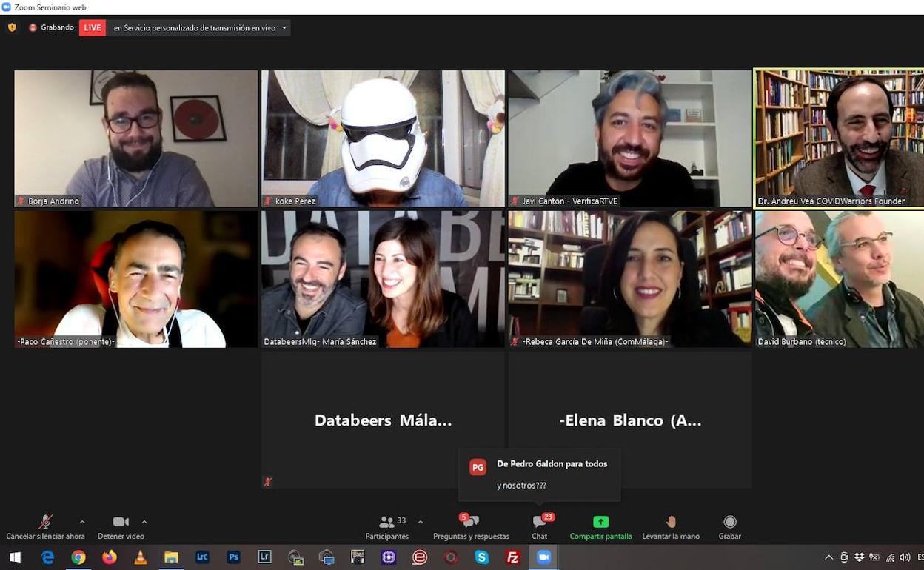
Task: Select Borja Andrino video tile
Action: (136, 138)
